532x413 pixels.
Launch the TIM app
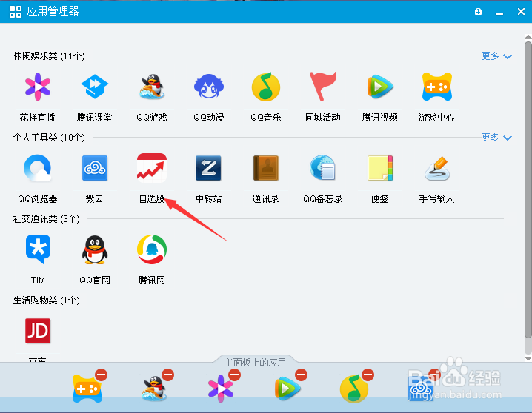(38, 249)
